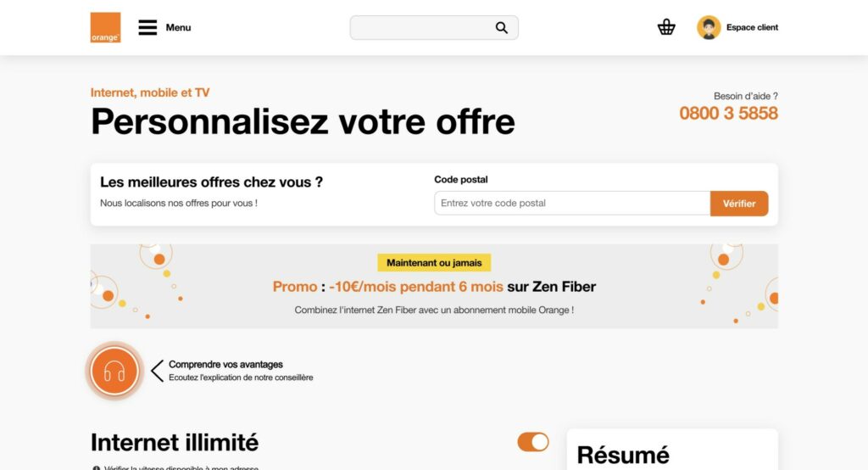868x470 pixels.
Task: Play the headphones audio explanation button
Action: [x=114, y=371]
